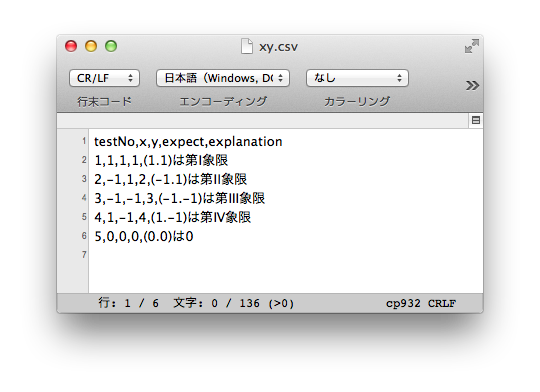Screen dimensions: 540x392
Task: Click the xy.csv window title text
Action: pyautogui.click(x=278, y=47)
